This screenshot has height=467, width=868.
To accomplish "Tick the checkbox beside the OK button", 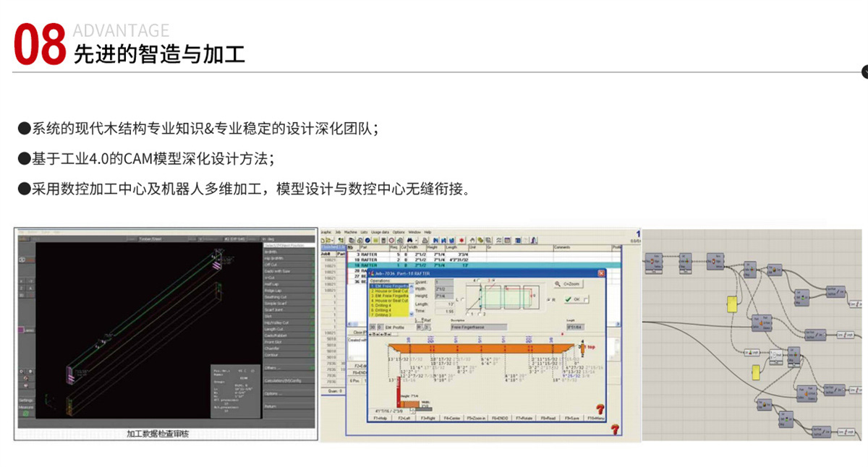I will tap(586, 301).
